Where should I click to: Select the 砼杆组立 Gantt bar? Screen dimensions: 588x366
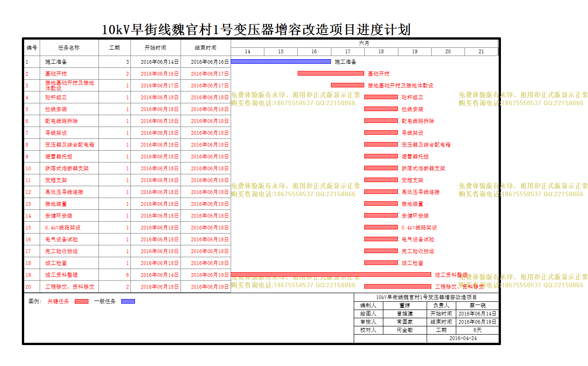(x=381, y=97)
